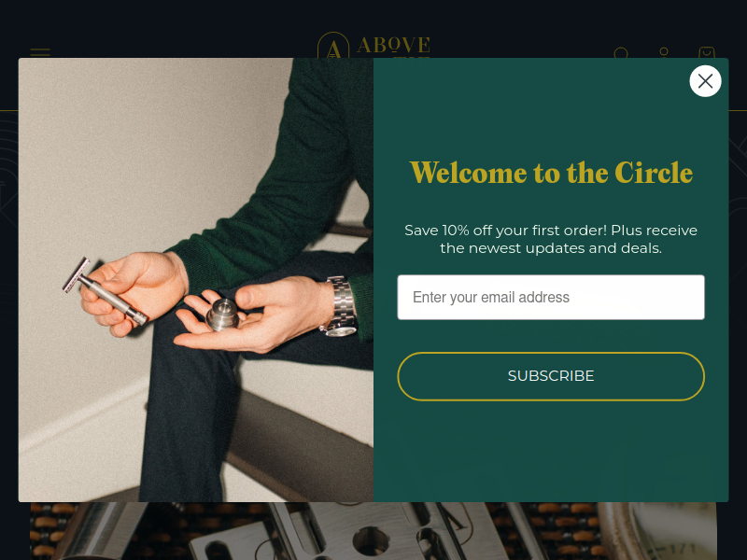Click the wristwatch in the popup photo
Viewport: 747px width, 560px height.
[340, 307]
